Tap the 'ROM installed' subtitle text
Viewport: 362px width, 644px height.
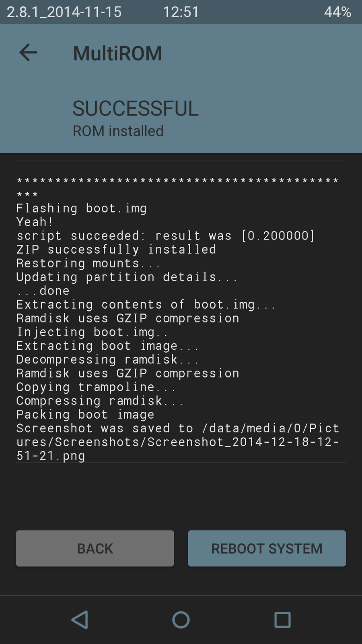[x=118, y=131]
